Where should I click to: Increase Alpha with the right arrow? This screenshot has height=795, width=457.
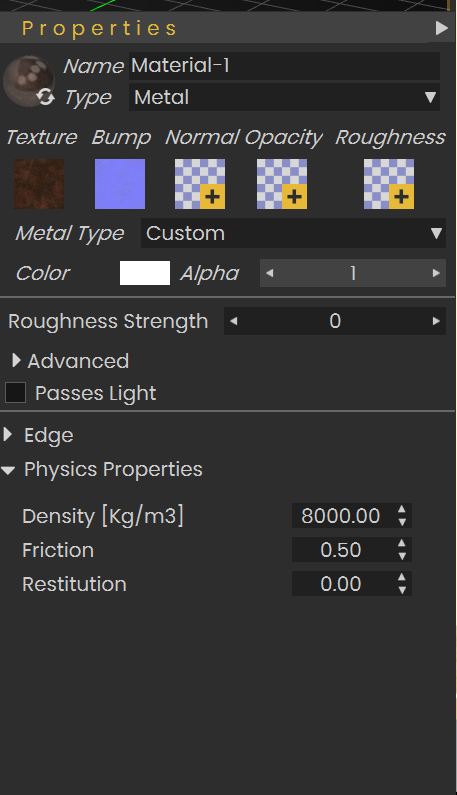pyautogui.click(x=436, y=273)
